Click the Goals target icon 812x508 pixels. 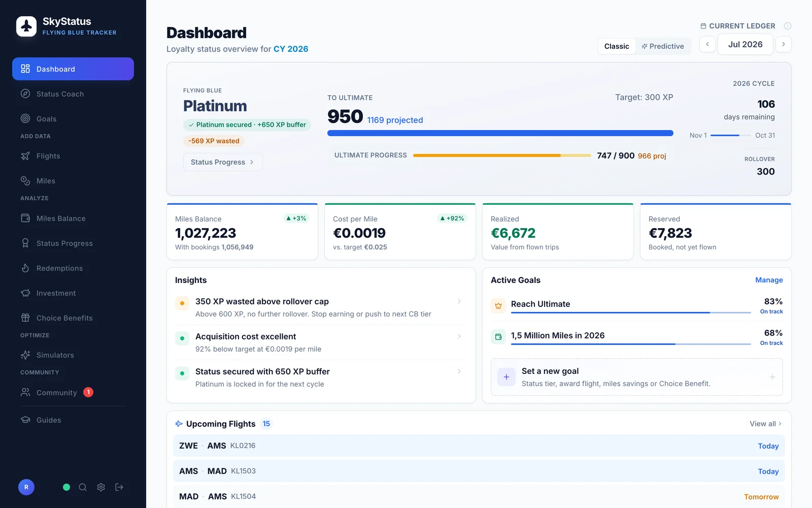[25, 118]
